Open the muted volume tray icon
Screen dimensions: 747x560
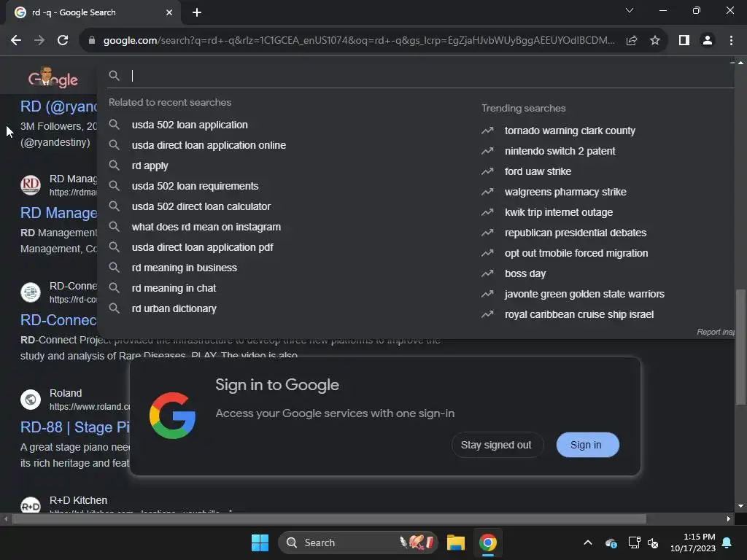coord(653,542)
